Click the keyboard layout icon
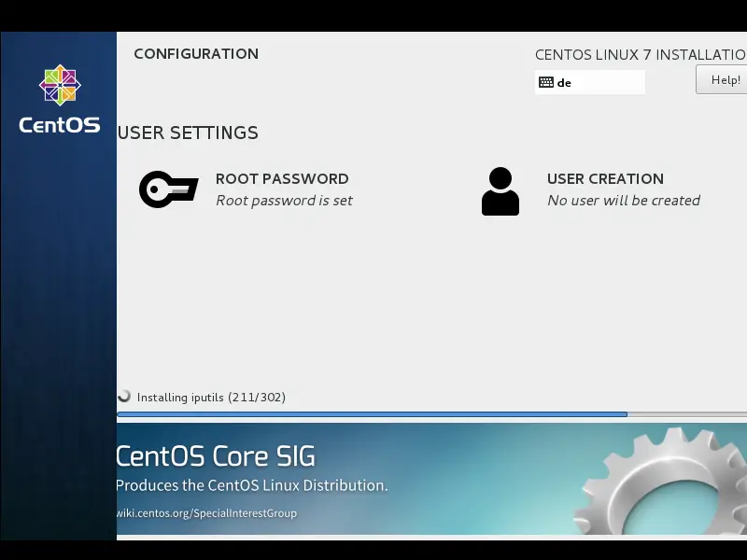The width and height of the screenshot is (747, 560). point(546,82)
